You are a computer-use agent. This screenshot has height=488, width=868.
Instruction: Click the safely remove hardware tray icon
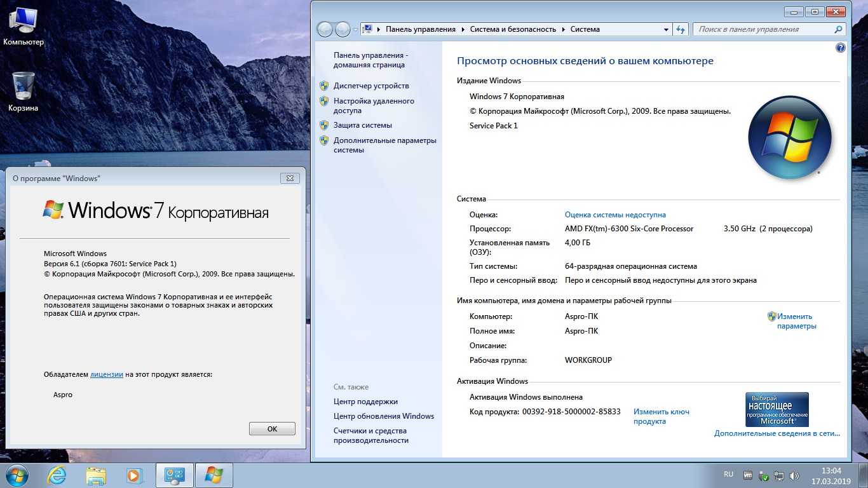(764, 475)
